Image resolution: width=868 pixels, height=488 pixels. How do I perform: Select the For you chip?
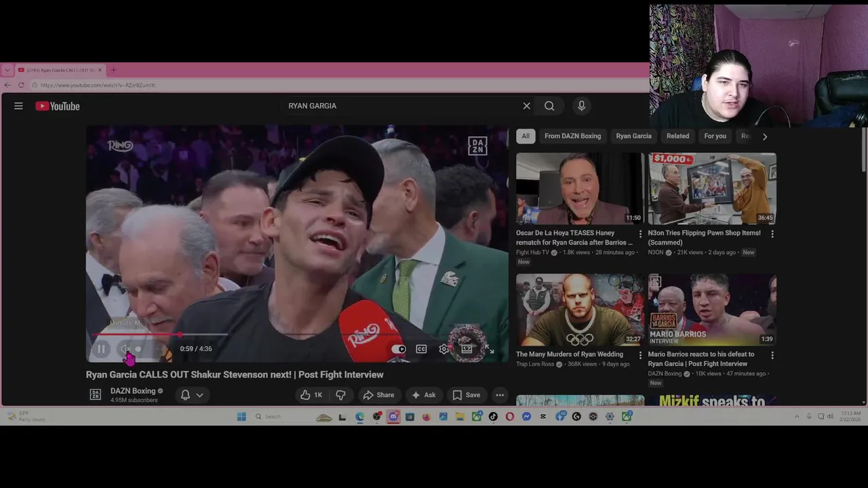click(x=715, y=136)
